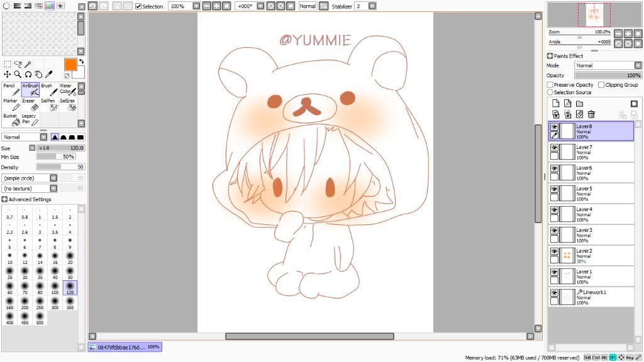Switch to the color wheel panel tab

click(x=6, y=6)
